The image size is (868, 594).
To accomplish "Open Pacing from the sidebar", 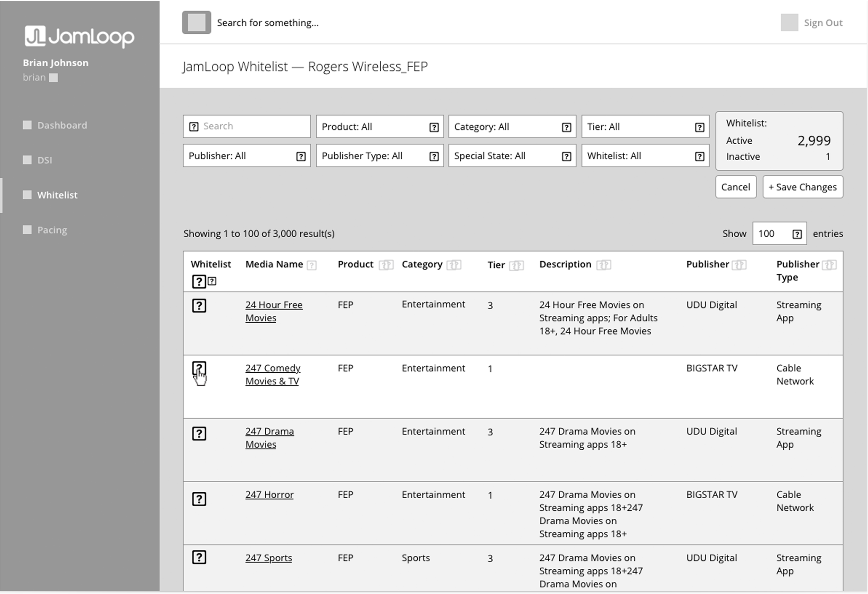I will click(52, 230).
